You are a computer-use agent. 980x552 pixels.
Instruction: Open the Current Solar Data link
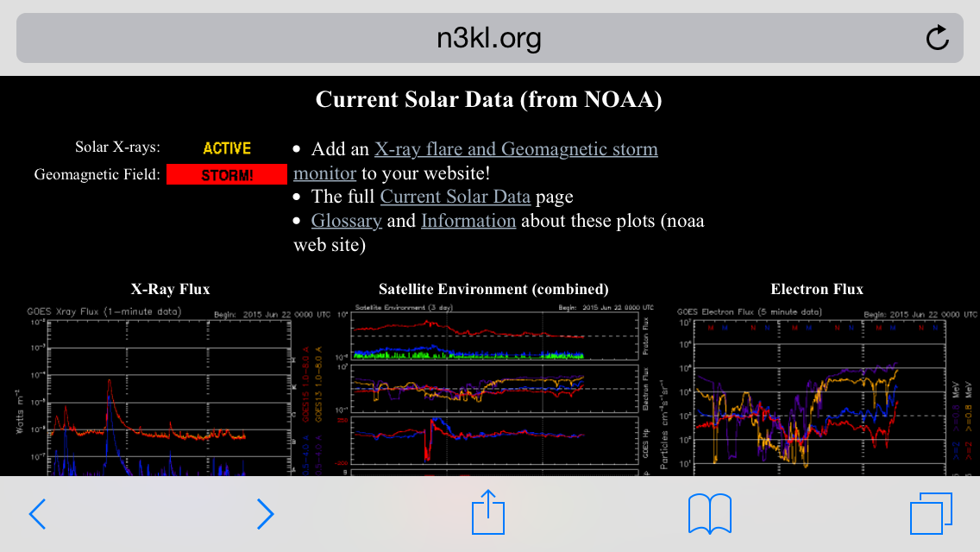click(x=455, y=197)
